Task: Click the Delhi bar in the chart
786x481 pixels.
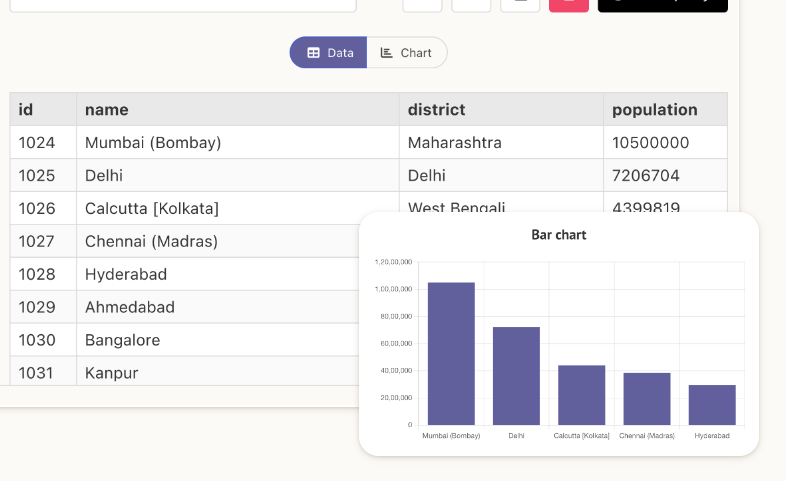Action: pos(516,376)
